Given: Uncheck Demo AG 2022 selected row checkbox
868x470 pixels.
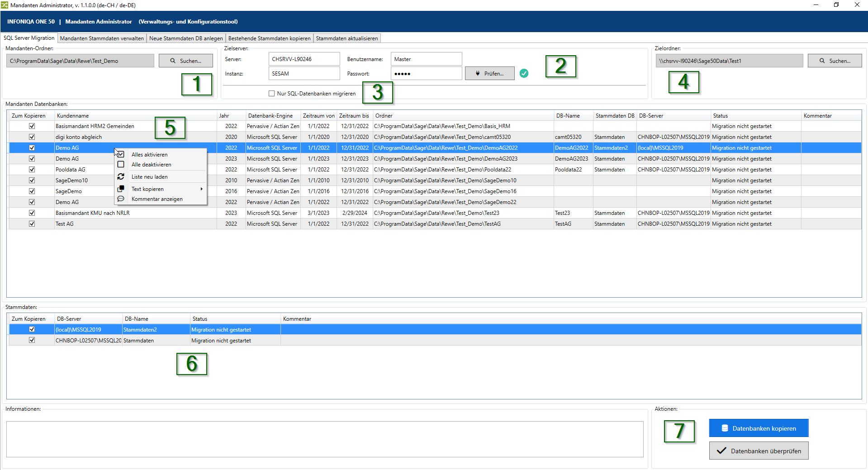Looking at the screenshot, I should click(x=32, y=148).
